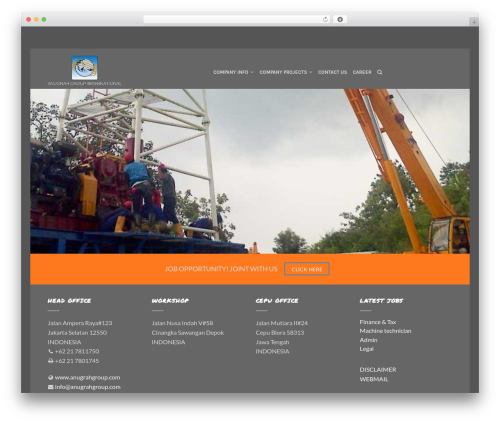500x423 pixels.
Task: Minimize the window with the yellow button
Action: tap(36, 19)
